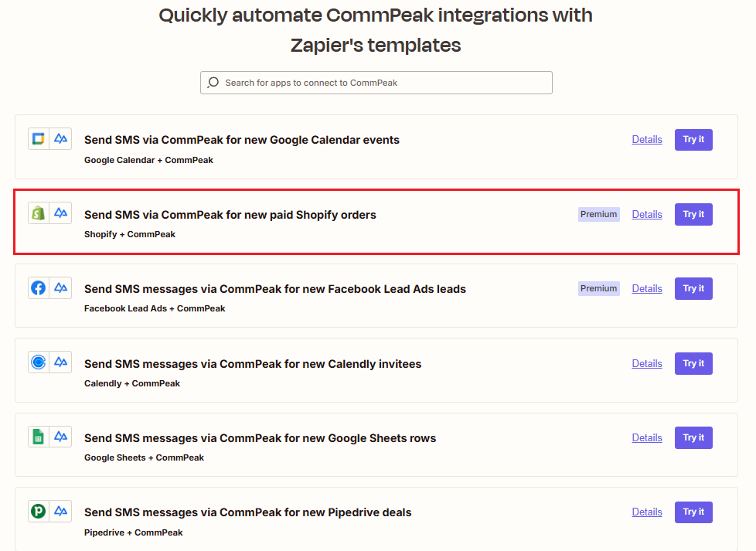Viewport: 756px width, 551px height.
Task: Open Details for Shopify orders template
Action: [647, 215]
